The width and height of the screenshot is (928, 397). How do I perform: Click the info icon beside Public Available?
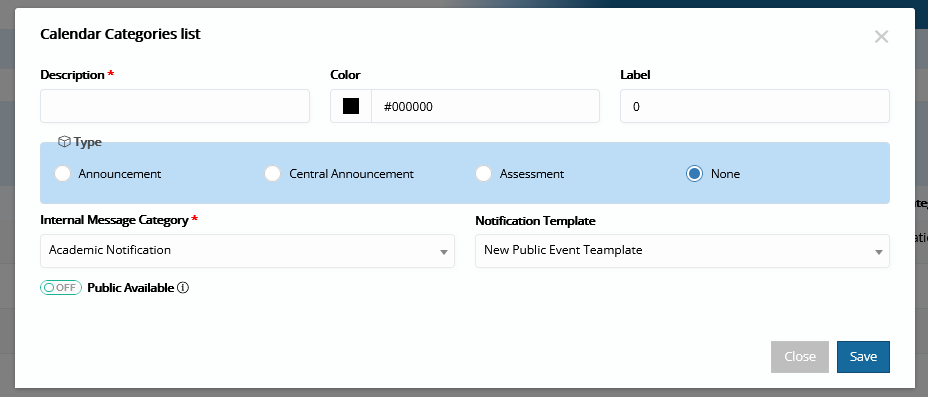point(183,288)
